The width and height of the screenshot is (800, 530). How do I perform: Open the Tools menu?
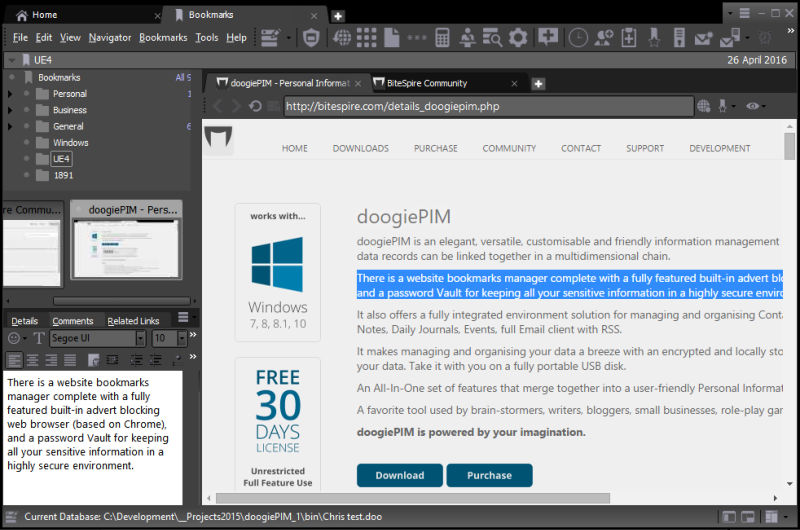coord(207,38)
